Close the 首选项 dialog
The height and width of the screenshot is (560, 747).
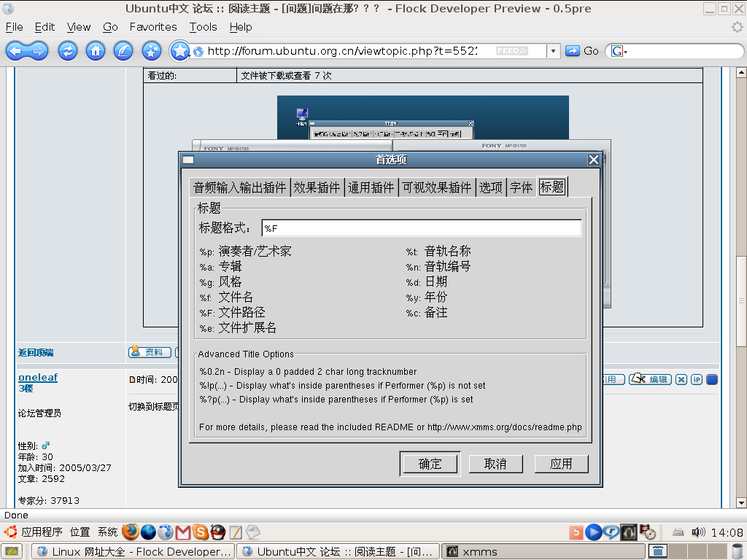(594, 160)
